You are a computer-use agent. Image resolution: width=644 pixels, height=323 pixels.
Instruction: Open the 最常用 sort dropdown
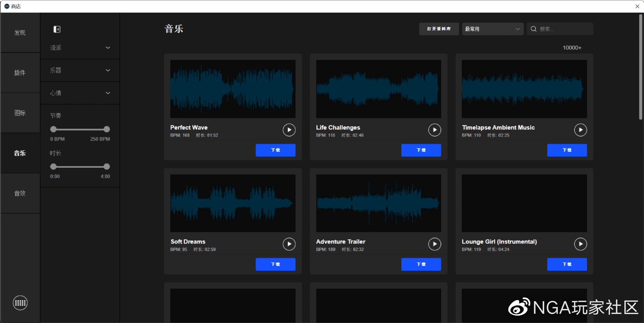(493, 29)
